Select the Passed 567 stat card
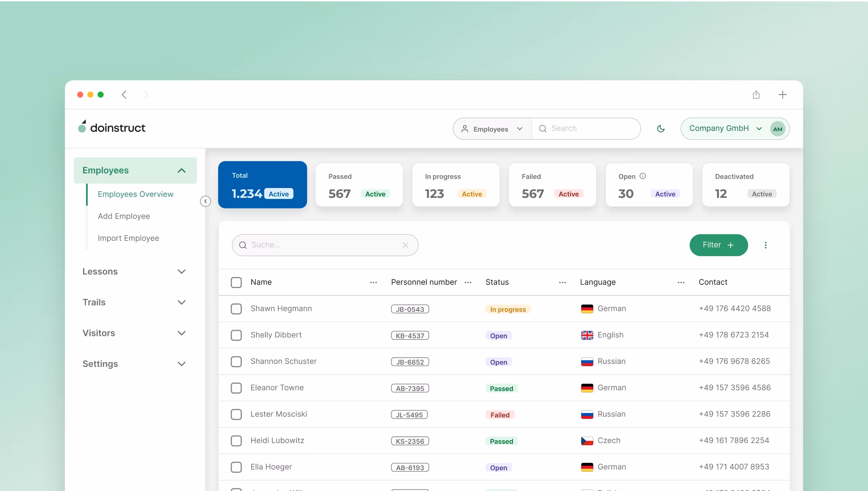Image resolution: width=868 pixels, height=491 pixels. click(359, 185)
